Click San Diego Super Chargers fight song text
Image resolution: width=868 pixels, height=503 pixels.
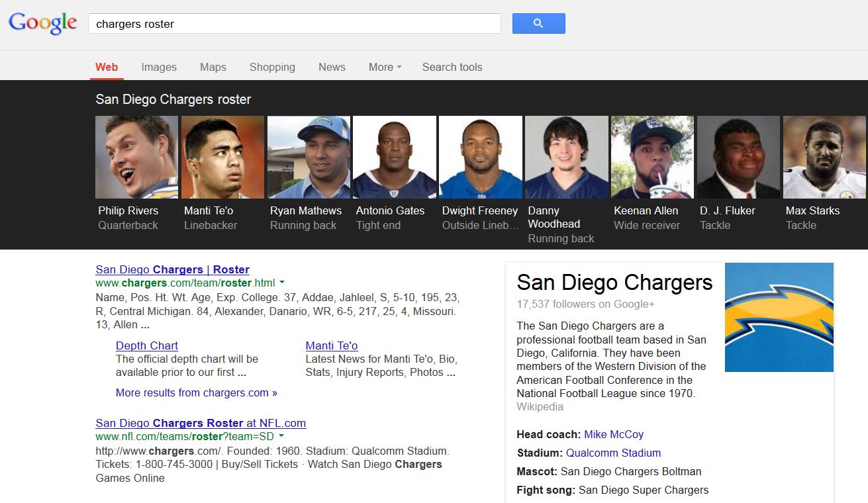tap(644, 490)
